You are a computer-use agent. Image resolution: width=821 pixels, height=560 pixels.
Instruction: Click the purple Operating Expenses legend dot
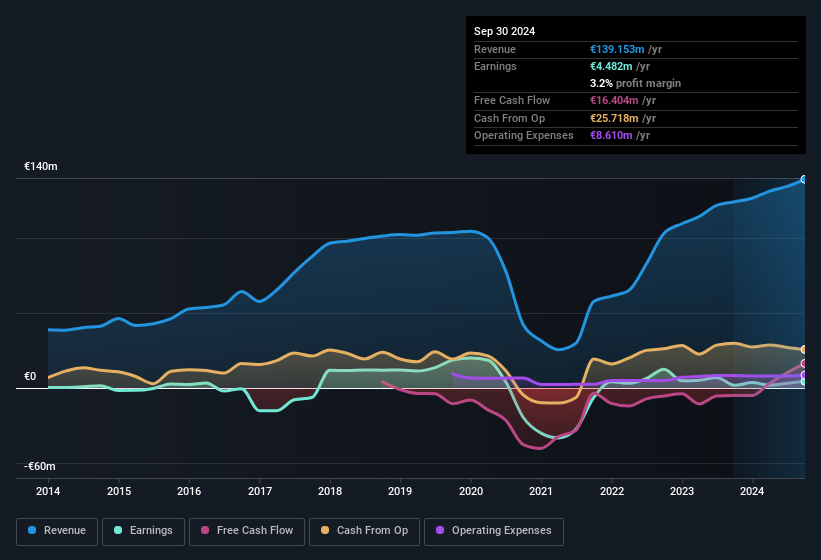click(439, 531)
